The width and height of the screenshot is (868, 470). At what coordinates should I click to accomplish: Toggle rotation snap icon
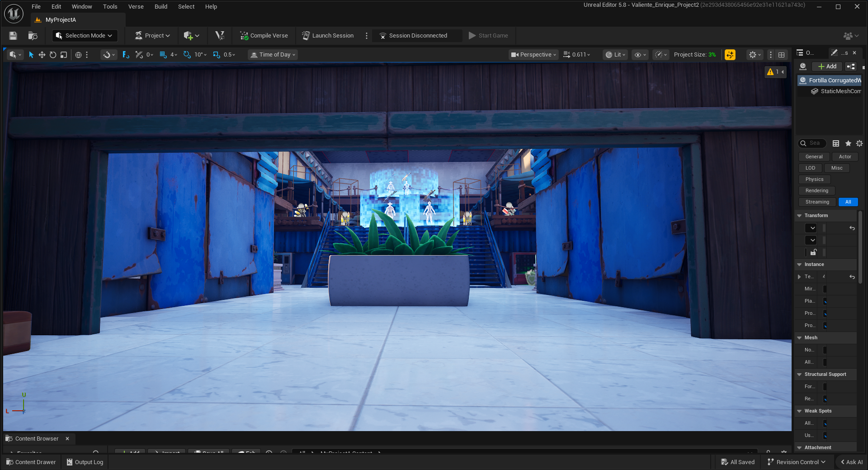pyautogui.click(x=187, y=55)
